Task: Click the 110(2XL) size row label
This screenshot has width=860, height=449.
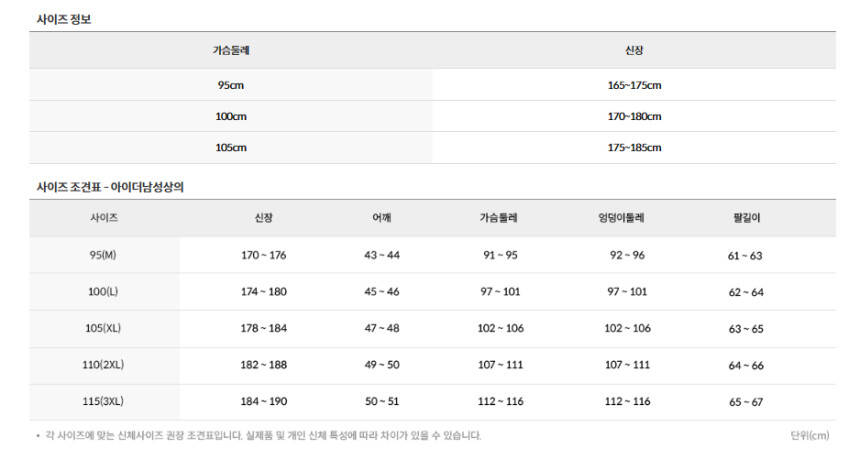Action: (104, 365)
